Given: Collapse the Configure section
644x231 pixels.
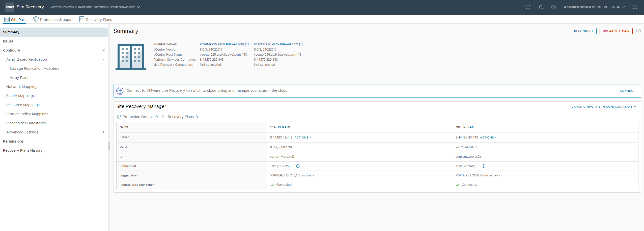Looking at the screenshot, I should coord(103,50).
